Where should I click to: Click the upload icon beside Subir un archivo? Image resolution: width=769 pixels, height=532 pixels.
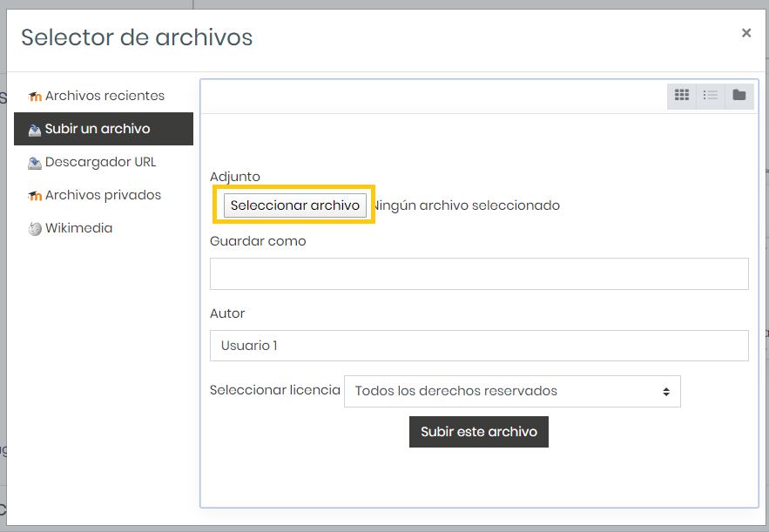(x=35, y=130)
